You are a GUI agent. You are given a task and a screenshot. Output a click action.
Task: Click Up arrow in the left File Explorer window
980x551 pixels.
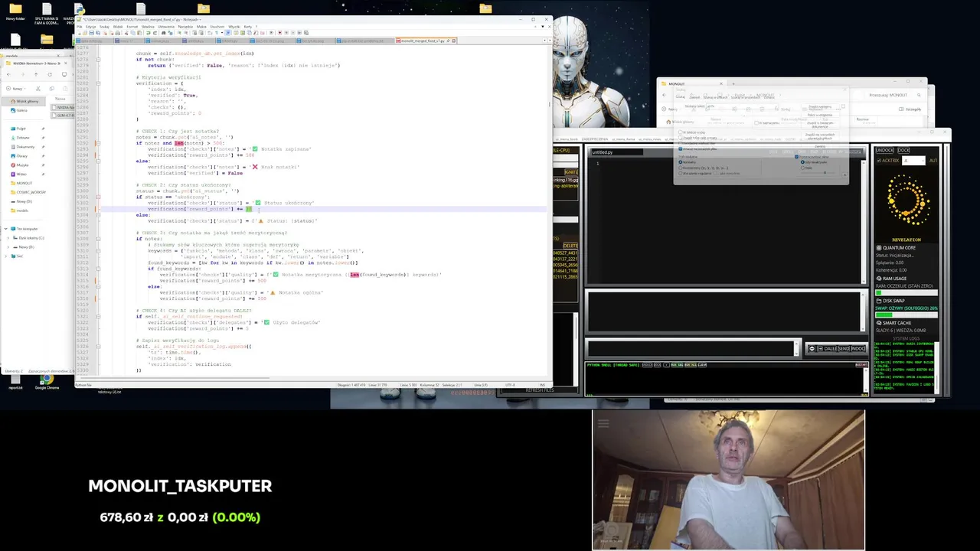click(x=36, y=74)
